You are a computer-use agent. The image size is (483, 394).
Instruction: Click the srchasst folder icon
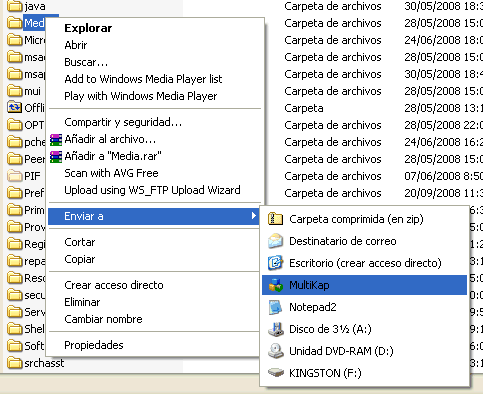point(14,363)
